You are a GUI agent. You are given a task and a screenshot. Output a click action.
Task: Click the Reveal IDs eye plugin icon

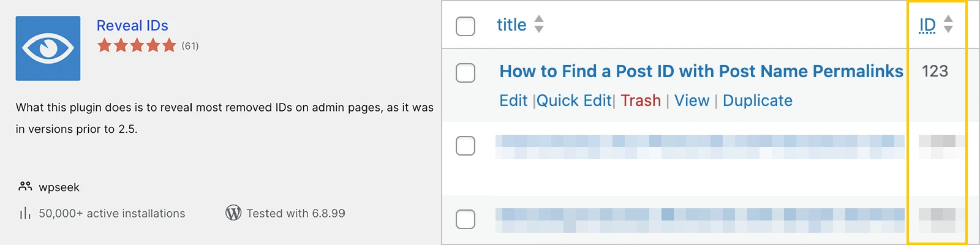coord(48,48)
